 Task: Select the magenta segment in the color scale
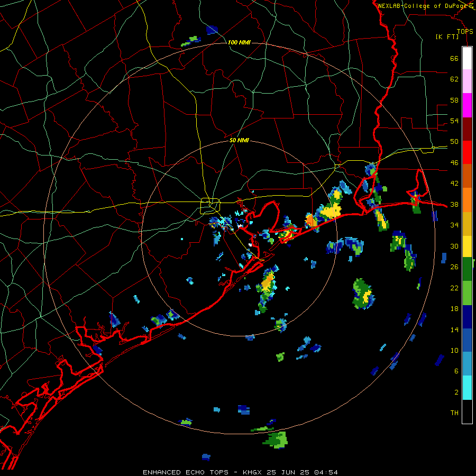tap(467, 105)
